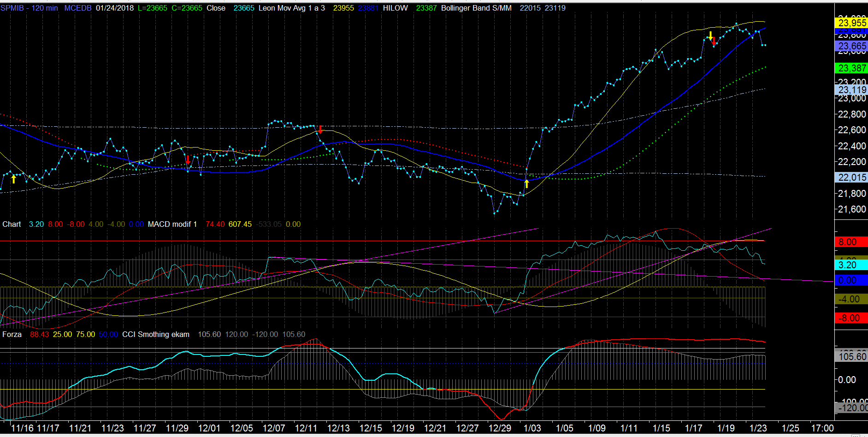868x437 pixels.
Task: Click the 22015 Bollinger value in header
Action: click(x=530, y=8)
